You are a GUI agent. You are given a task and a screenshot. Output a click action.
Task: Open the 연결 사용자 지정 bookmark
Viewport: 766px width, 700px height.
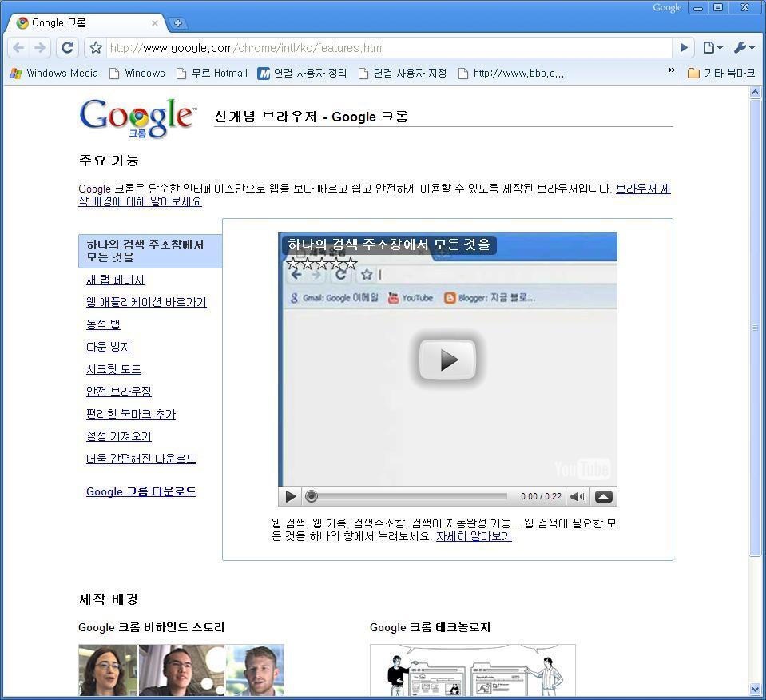pyautogui.click(x=403, y=74)
